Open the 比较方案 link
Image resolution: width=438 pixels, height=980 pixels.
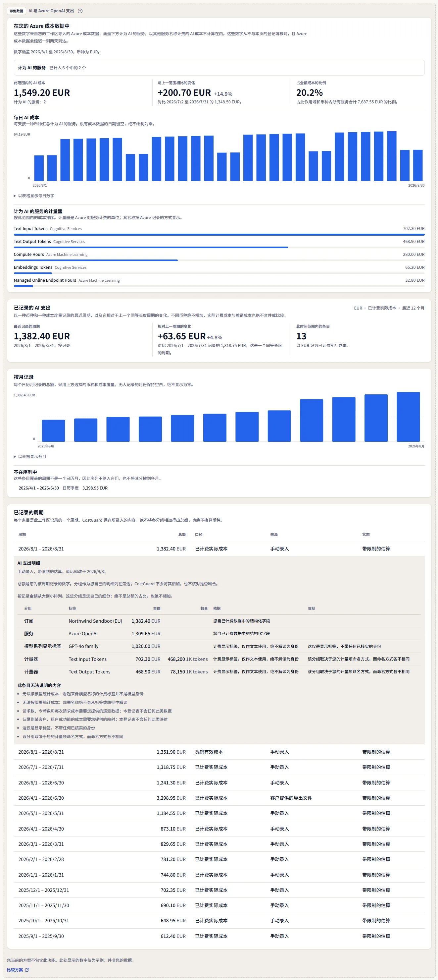point(18,970)
